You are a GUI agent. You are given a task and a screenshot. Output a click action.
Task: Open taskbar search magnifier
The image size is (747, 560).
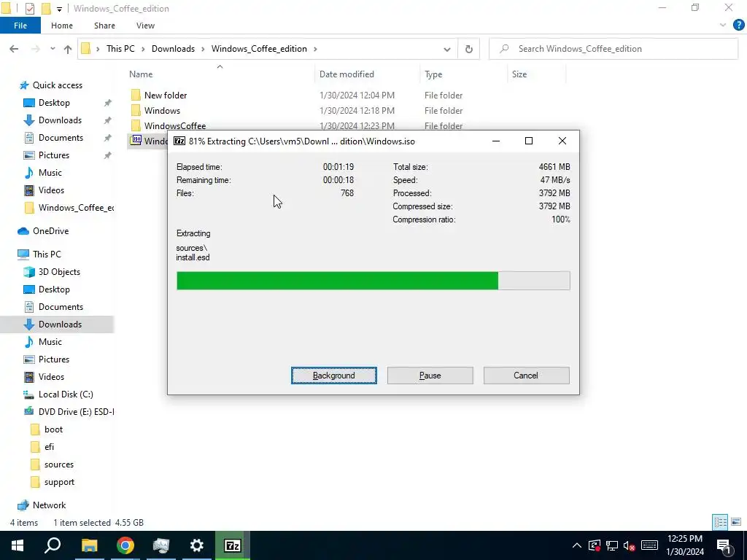click(53, 545)
